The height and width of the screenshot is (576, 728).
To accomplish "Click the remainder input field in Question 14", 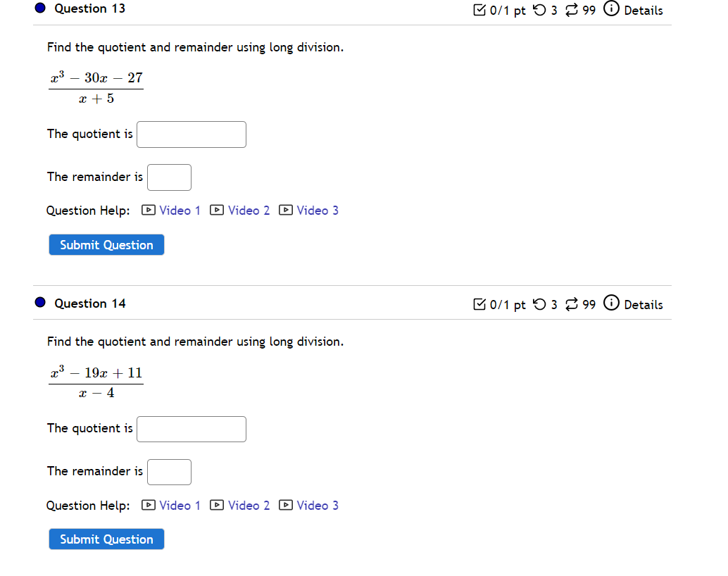I will (169, 472).
